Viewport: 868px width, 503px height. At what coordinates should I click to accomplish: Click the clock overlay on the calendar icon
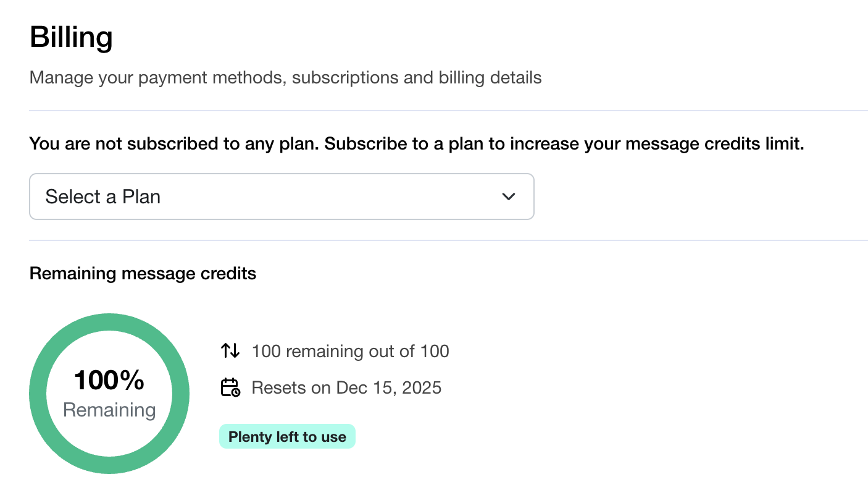235,393
